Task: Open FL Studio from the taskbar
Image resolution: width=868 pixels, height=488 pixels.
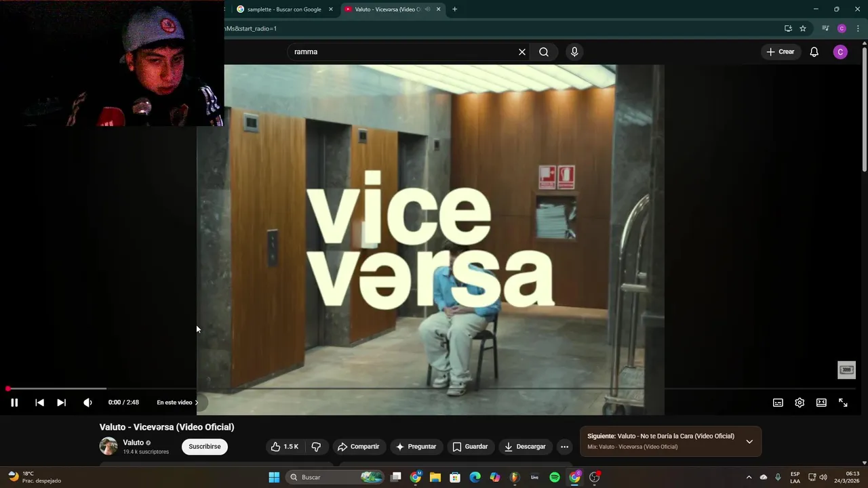Action: click(515, 477)
